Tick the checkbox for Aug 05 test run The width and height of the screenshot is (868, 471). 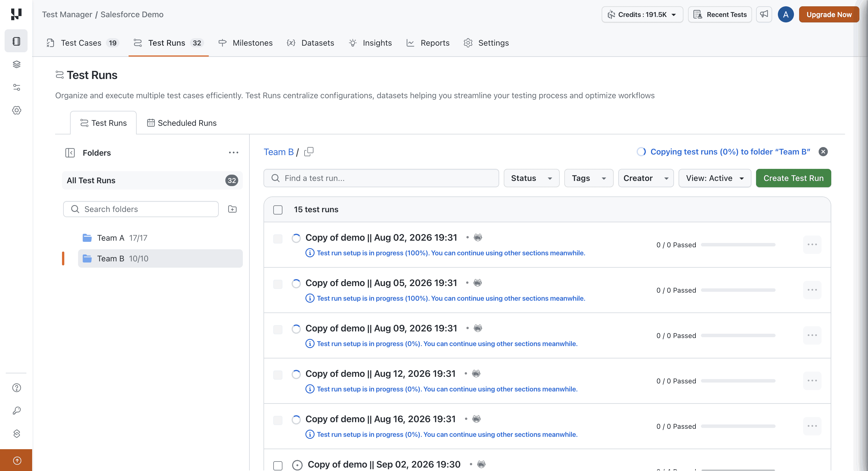278,284
